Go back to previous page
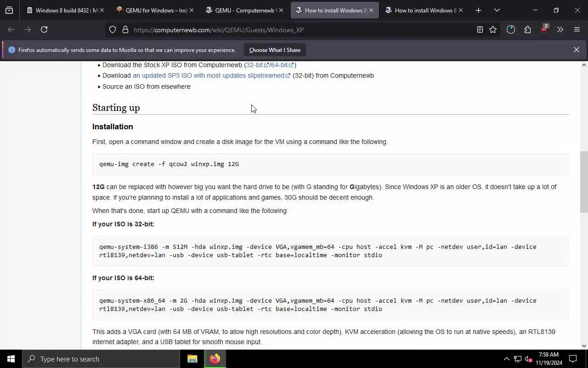The width and height of the screenshot is (588, 368). tap(11, 29)
